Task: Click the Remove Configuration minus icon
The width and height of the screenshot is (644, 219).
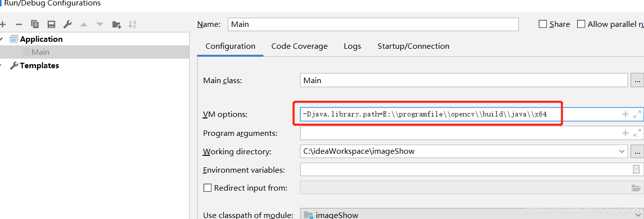Action: coord(19,24)
